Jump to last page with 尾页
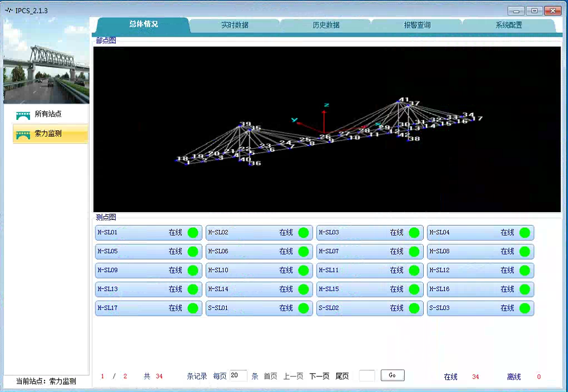Viewport: 568px width, 392px height. 342,376
